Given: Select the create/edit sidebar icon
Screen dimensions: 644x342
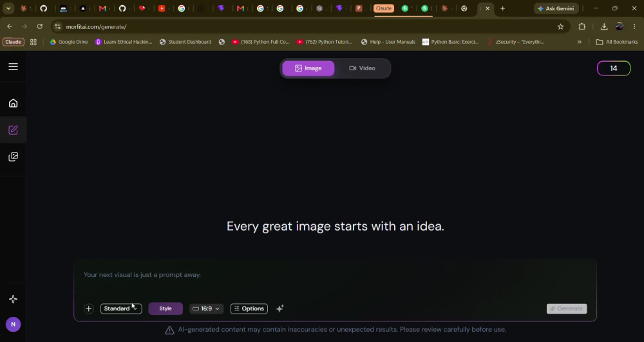Looking at the screenshot, I should [13, 130].
